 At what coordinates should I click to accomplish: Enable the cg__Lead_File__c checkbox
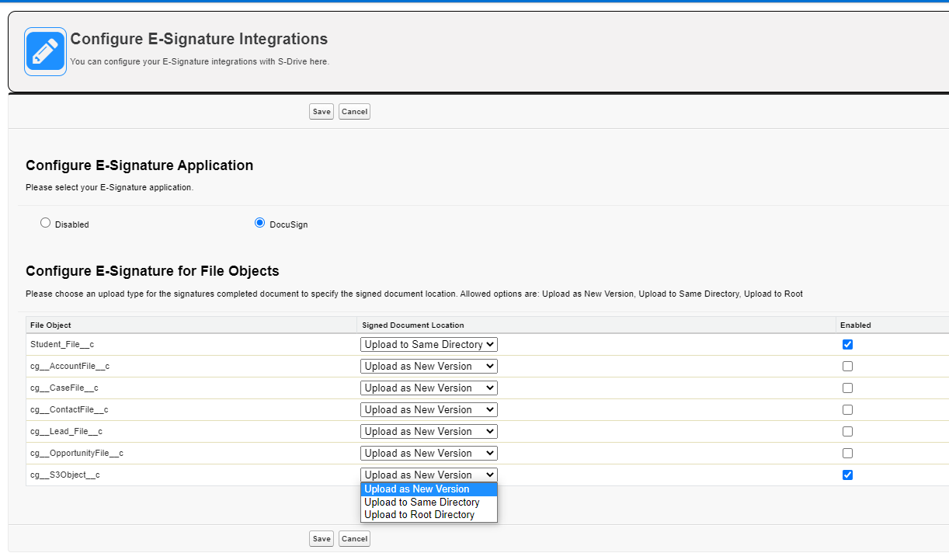(x=847, y=431)
